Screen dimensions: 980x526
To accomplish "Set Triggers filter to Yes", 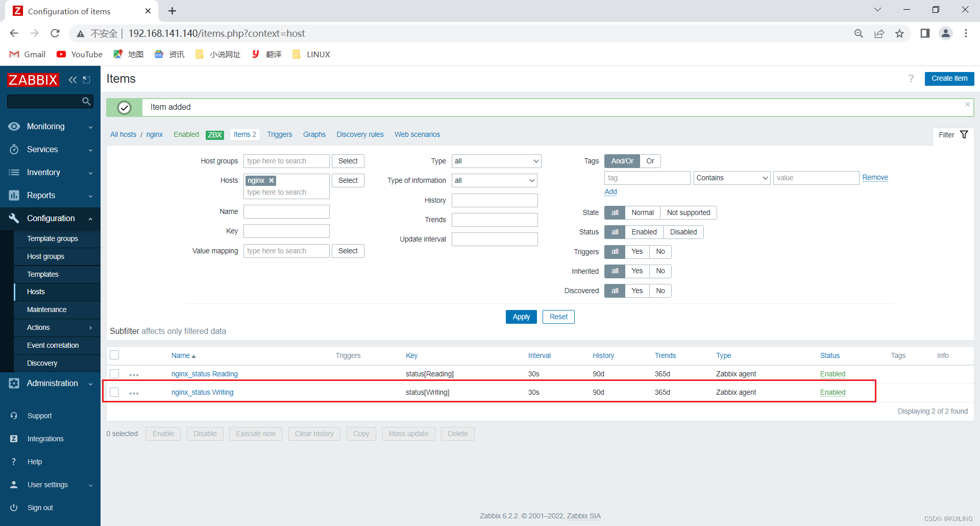I will 637,251.
